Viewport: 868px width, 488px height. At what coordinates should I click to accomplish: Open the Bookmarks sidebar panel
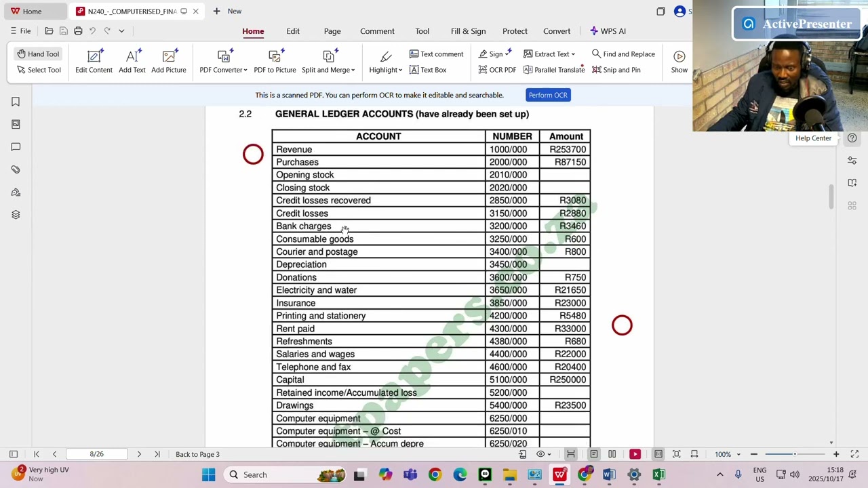(x=16, y=102)
